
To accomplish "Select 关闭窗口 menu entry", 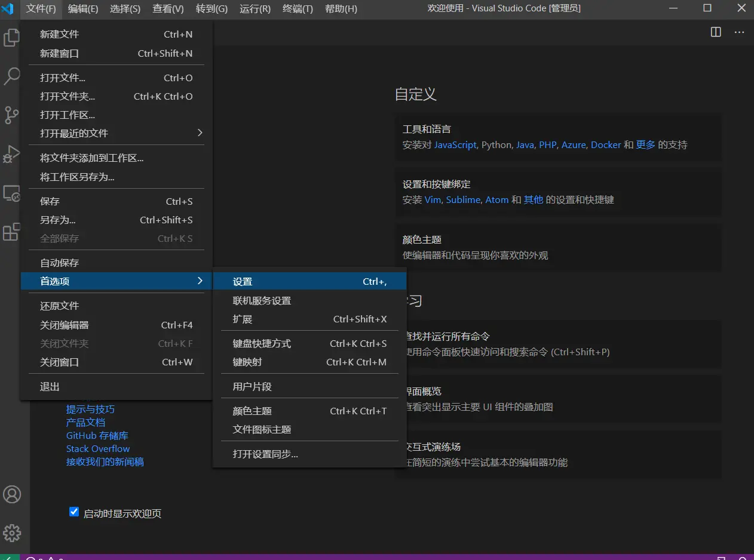I will 116,362.
